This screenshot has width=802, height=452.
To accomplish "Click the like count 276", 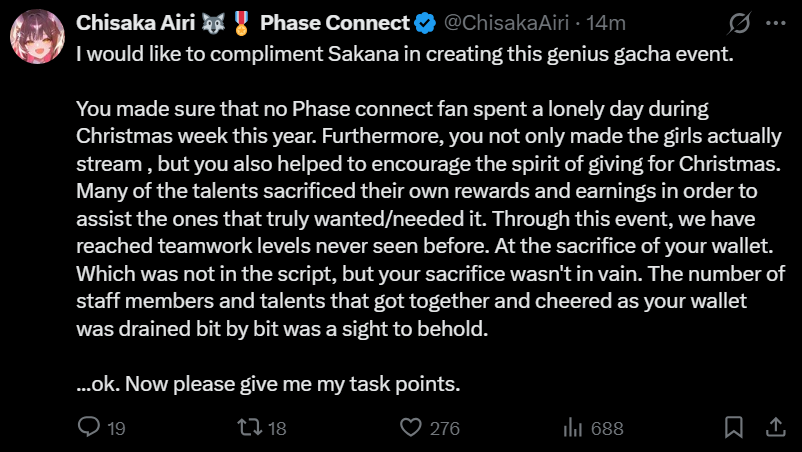I will point(444,428).
